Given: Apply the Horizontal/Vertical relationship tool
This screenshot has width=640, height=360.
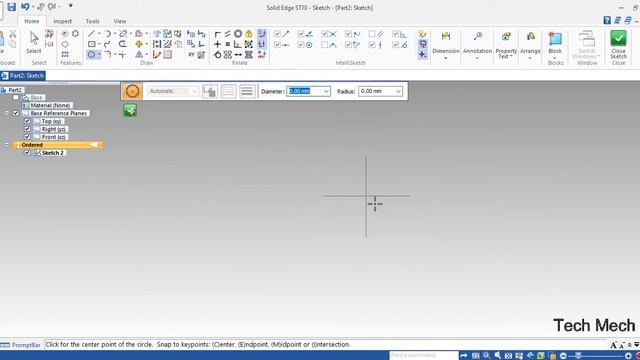Looking at the screenshot, I should (x=217, y=44).
